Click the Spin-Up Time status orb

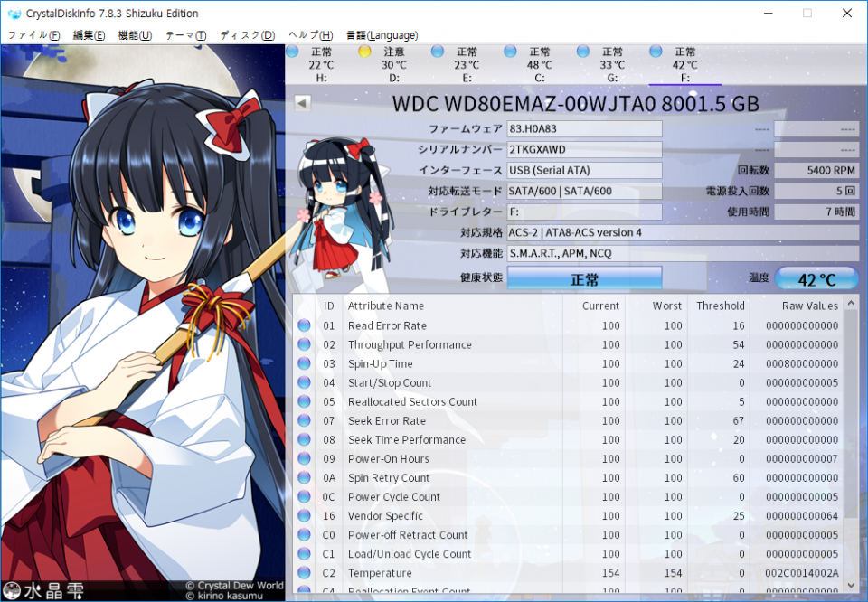(304, 363)
